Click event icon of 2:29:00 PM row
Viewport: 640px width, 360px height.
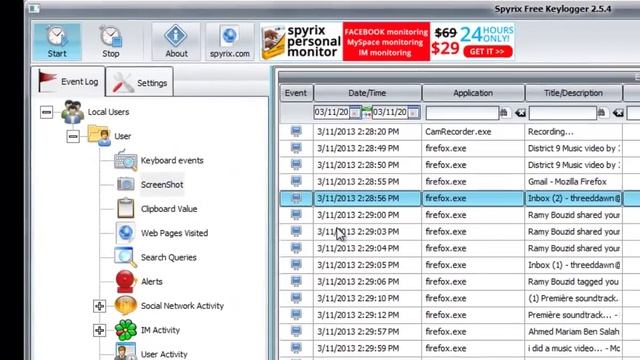pos(296,215)
